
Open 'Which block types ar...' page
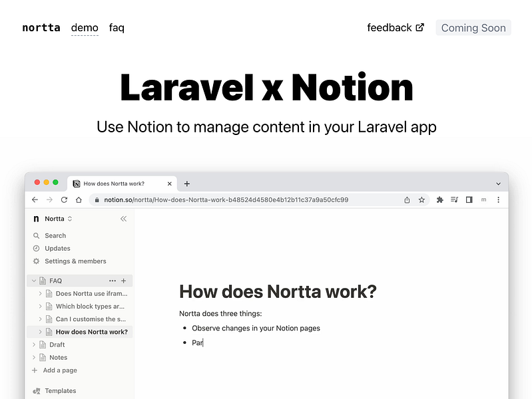tap(91, 307)
